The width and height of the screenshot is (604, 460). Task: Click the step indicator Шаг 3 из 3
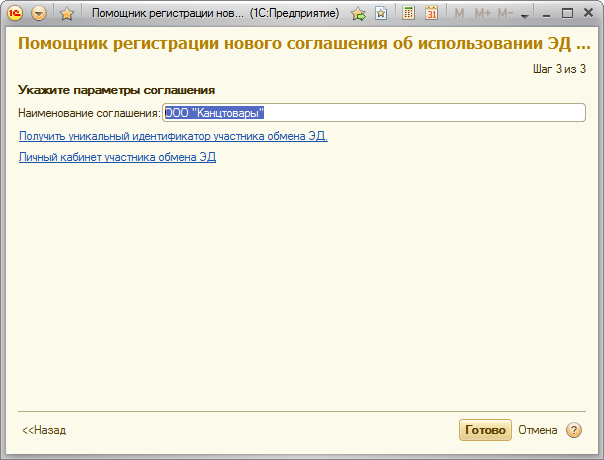559,69
